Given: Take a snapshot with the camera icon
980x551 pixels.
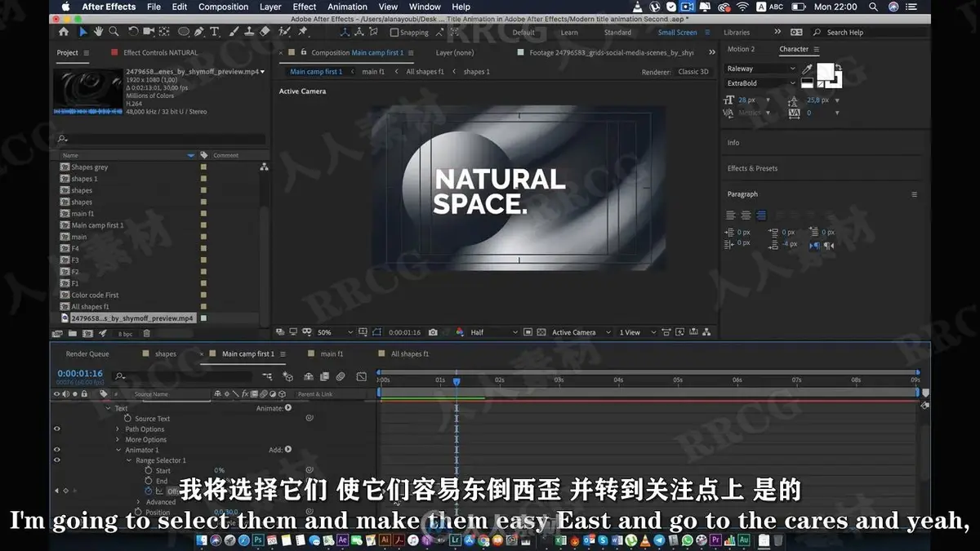Looking at the screenshot, I should coord(433,332).
